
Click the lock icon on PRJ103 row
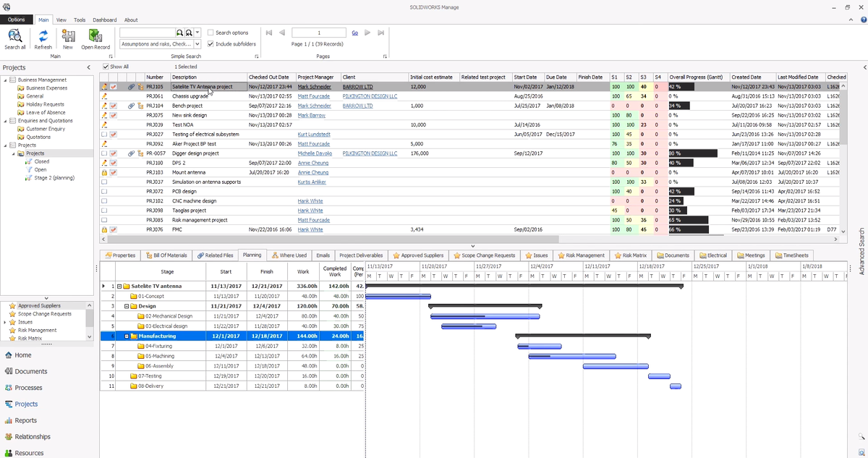click(105, 172)
